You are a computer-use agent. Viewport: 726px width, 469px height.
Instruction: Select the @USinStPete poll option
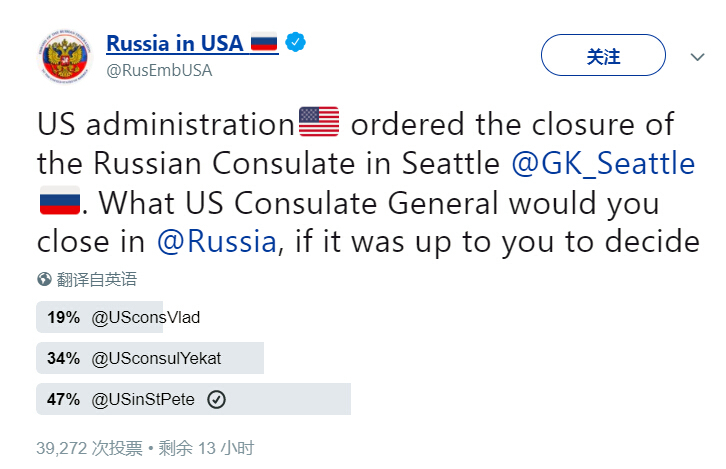click(x=143, y=399)
